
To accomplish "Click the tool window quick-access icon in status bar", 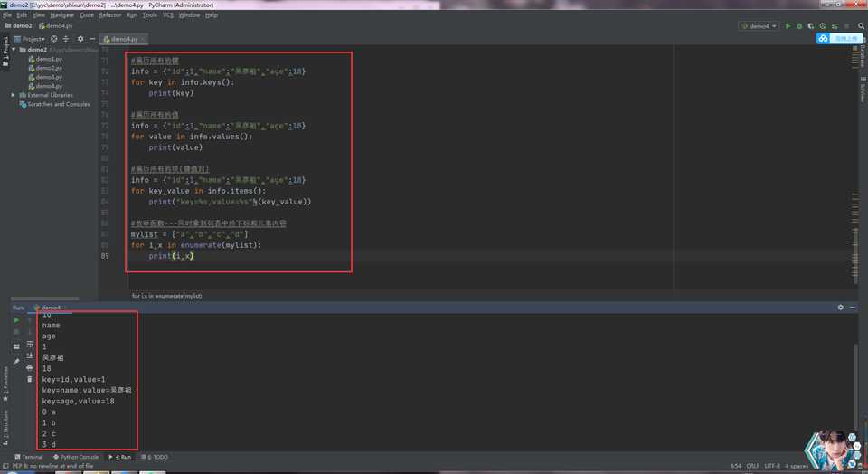I will [5, 466].
